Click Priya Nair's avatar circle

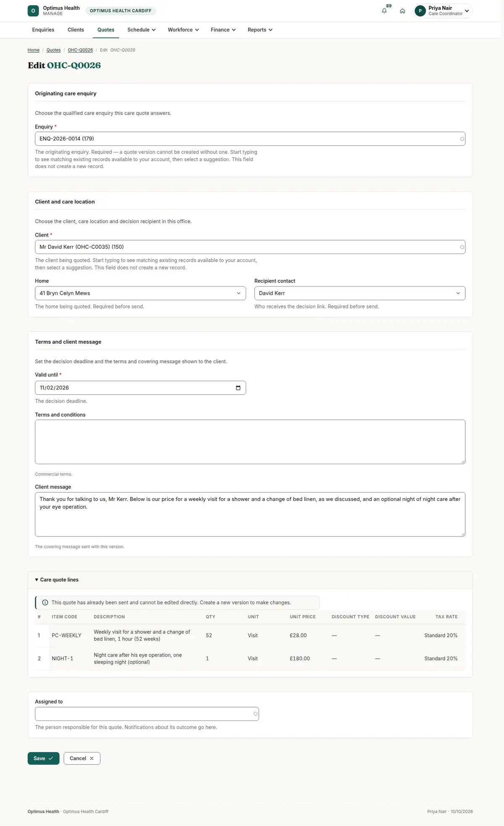click(x=420, y=11)
